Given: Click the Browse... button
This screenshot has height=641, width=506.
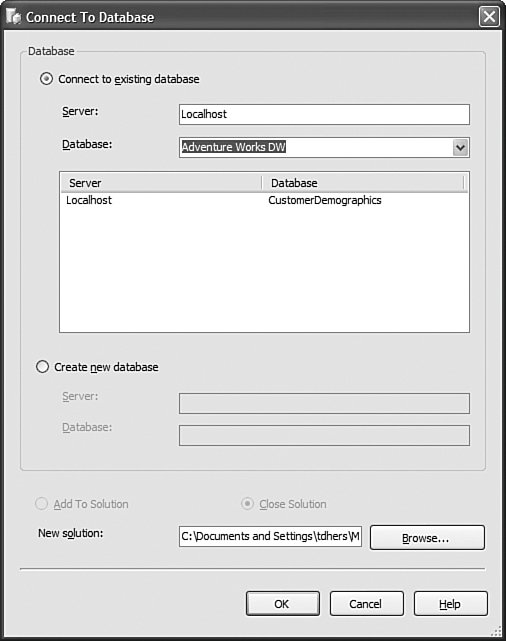Looking at the screenshot, I should click(427, 538).
